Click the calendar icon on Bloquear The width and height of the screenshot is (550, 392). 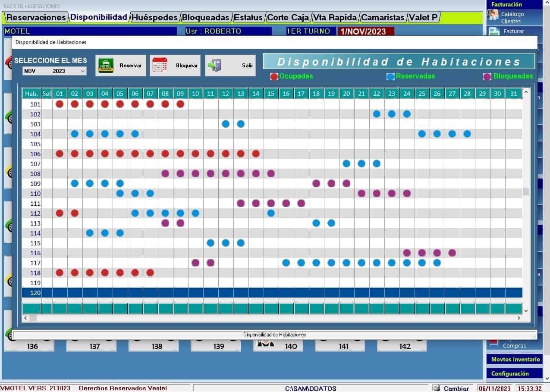coord(160,66)
